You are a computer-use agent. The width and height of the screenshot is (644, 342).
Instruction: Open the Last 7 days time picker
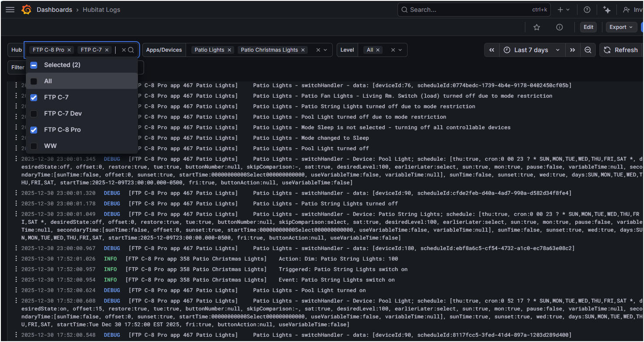pos(531,50)
